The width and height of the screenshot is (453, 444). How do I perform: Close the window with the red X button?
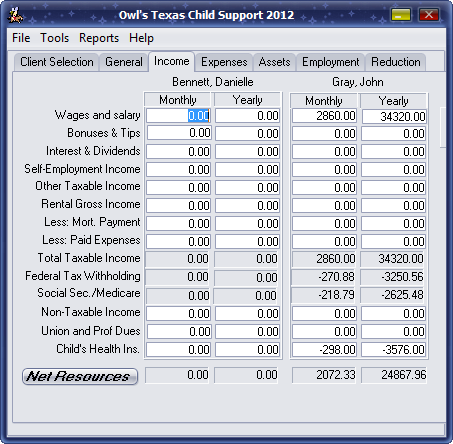(x=429, y=15)
